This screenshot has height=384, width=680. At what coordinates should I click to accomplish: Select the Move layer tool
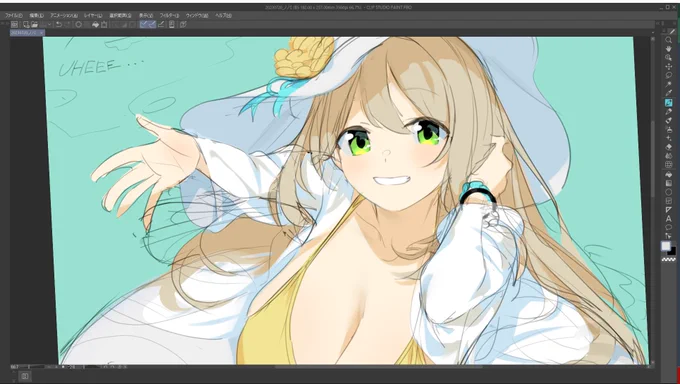click(x=668, y=66)
